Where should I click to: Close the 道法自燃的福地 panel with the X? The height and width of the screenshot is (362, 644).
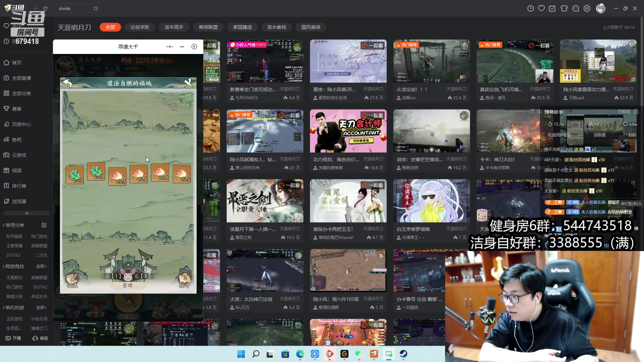tap(188, 82)
